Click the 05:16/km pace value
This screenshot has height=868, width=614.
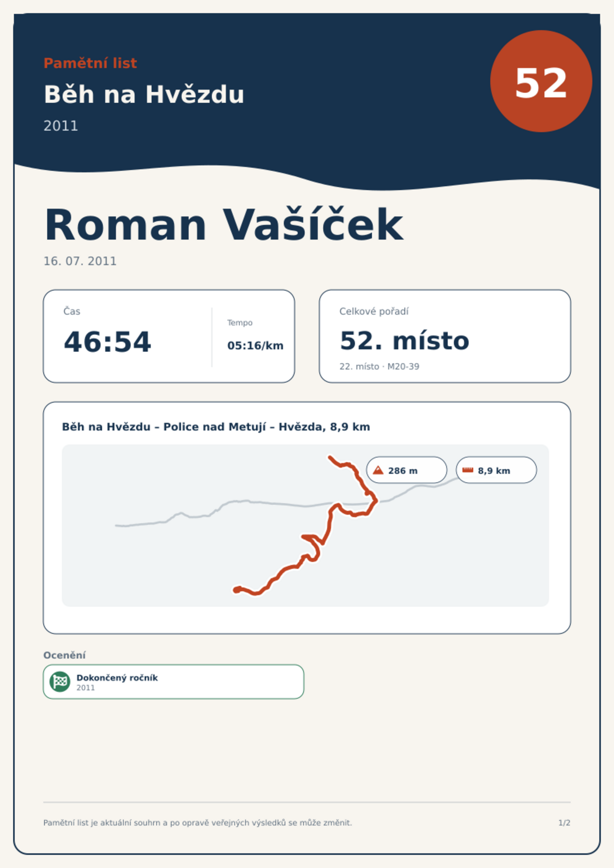coord(255,345)
